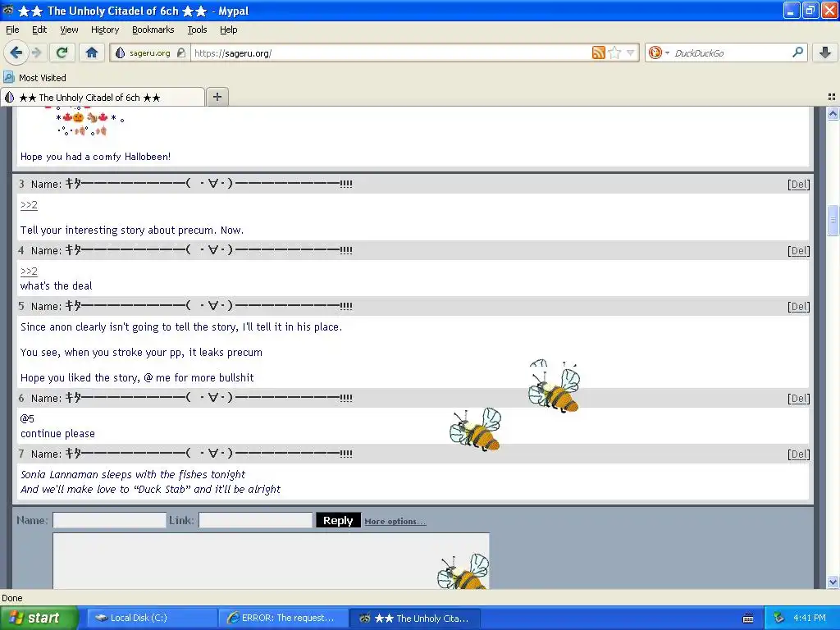Click the Del link on post 3
This screenshot has height=630, width=840.
(x=798, y=185)
